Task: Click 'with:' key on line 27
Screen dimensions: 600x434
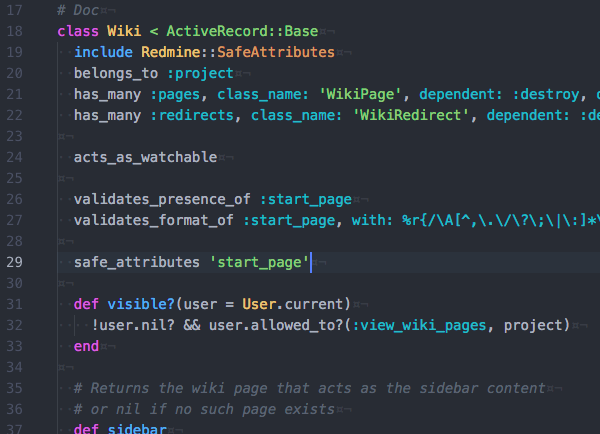Action: [x=372, y=221]
